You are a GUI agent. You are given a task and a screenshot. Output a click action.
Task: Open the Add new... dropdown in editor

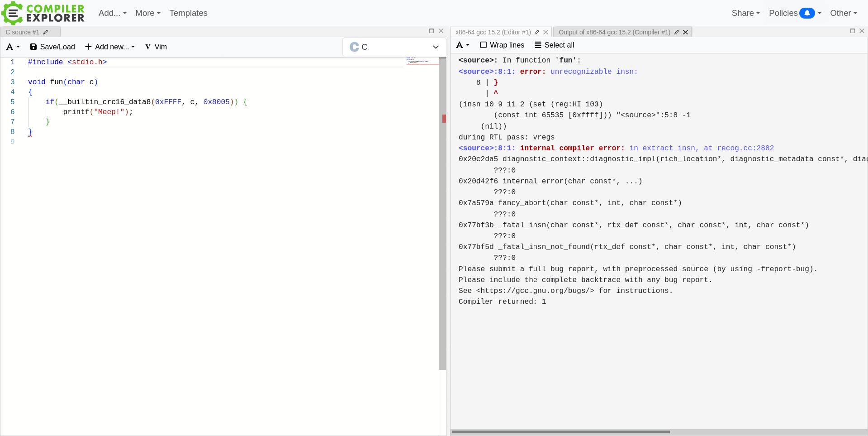pos(110,47)
